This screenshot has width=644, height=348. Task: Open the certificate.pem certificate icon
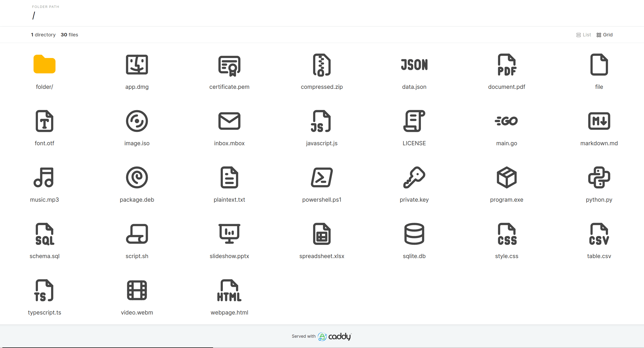229,65
